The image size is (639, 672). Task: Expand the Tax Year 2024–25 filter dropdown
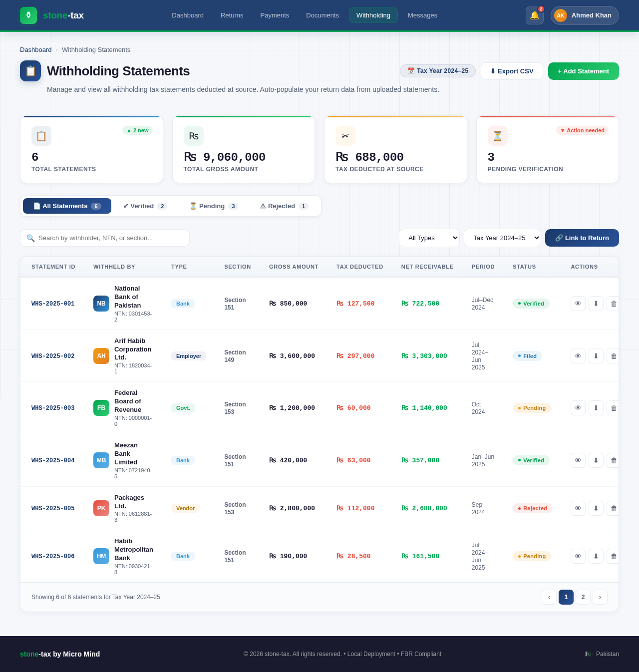[502, 238]
